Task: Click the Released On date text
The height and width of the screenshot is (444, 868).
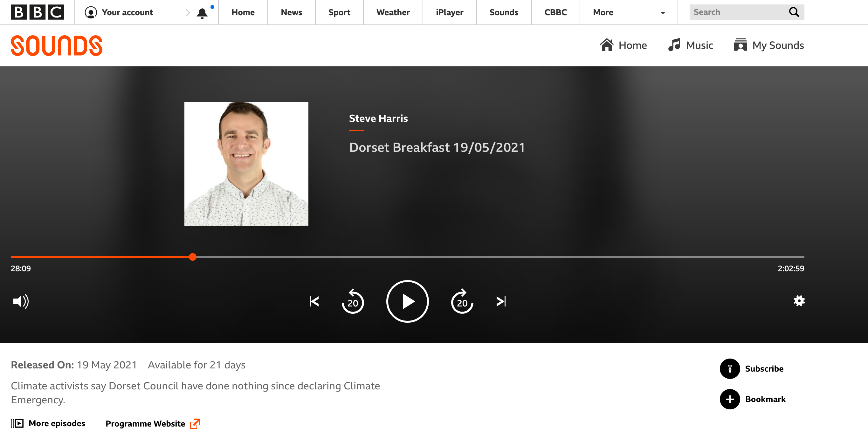Action: [74, 365]
